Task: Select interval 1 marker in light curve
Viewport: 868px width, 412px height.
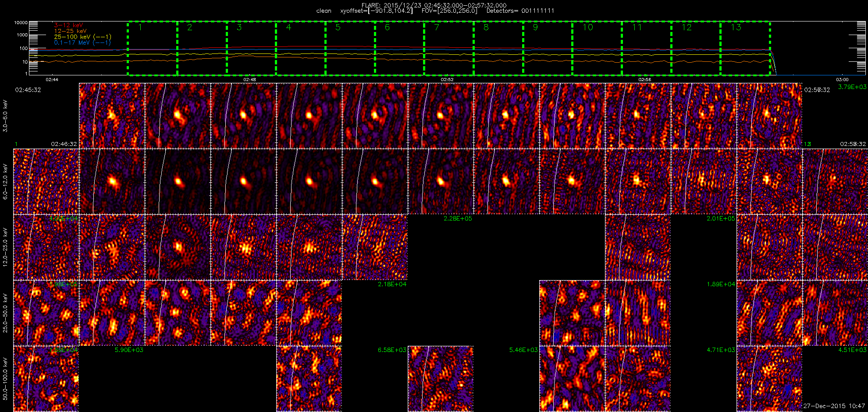Action: (x=140, y=27)
